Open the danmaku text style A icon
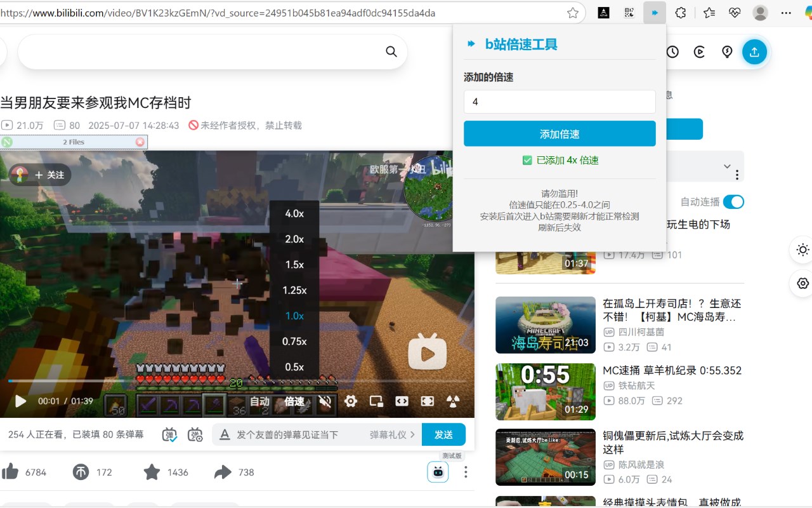 [224, 435]
